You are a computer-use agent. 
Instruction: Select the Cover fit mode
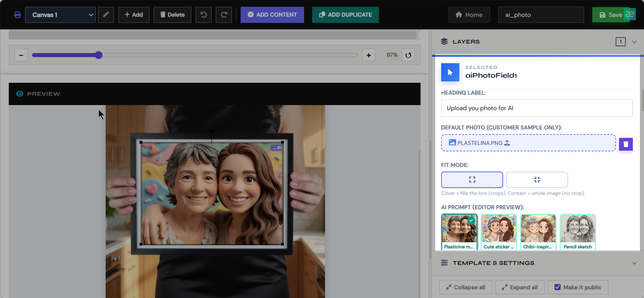[x=472, y=180]
